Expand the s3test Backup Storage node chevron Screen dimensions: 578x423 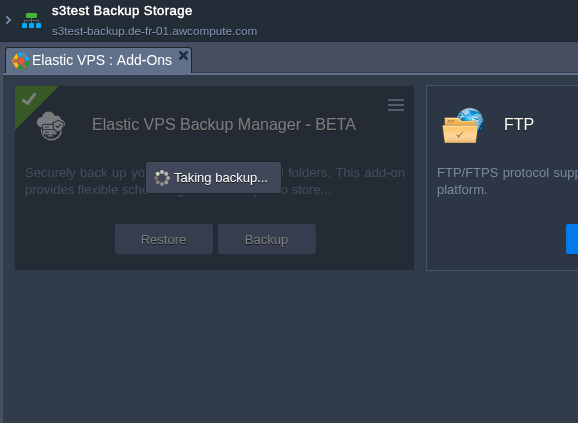8,20
